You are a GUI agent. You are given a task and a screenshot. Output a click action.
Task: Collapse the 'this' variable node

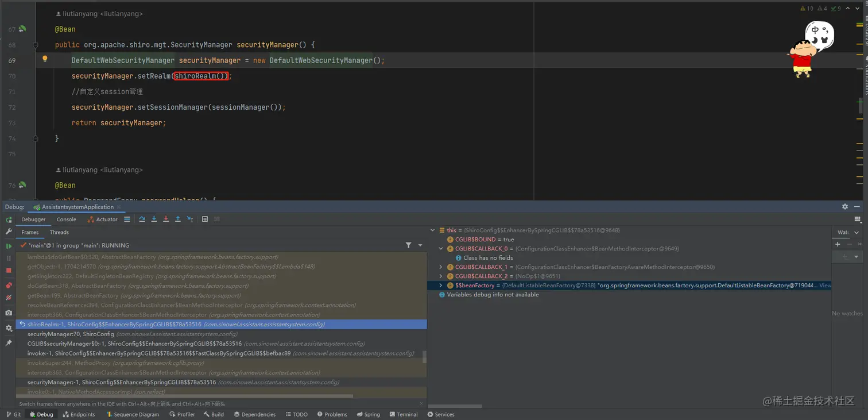tap(433, 230)
